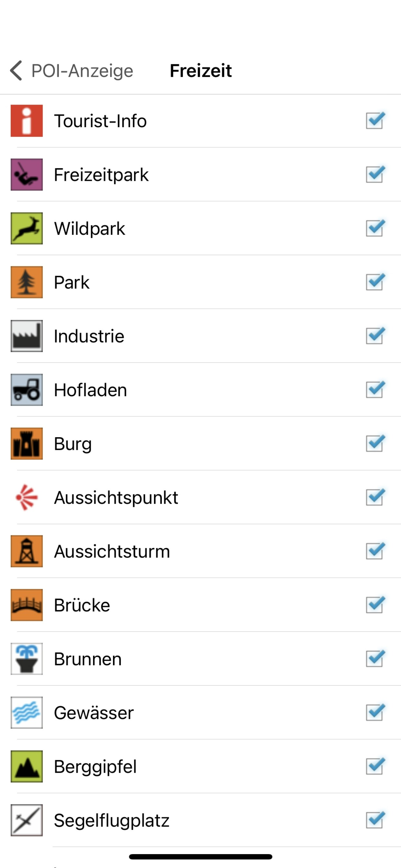
Task: Tap the red Aussichtspunkt viewpoint icon
Action: pos(26,497)
